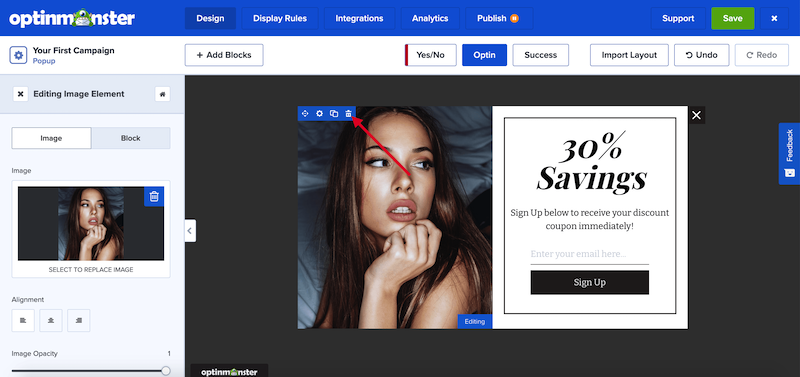Adjust the Image Opacity slider handle
Screen dimensions: 800x377
coord(166,371)
